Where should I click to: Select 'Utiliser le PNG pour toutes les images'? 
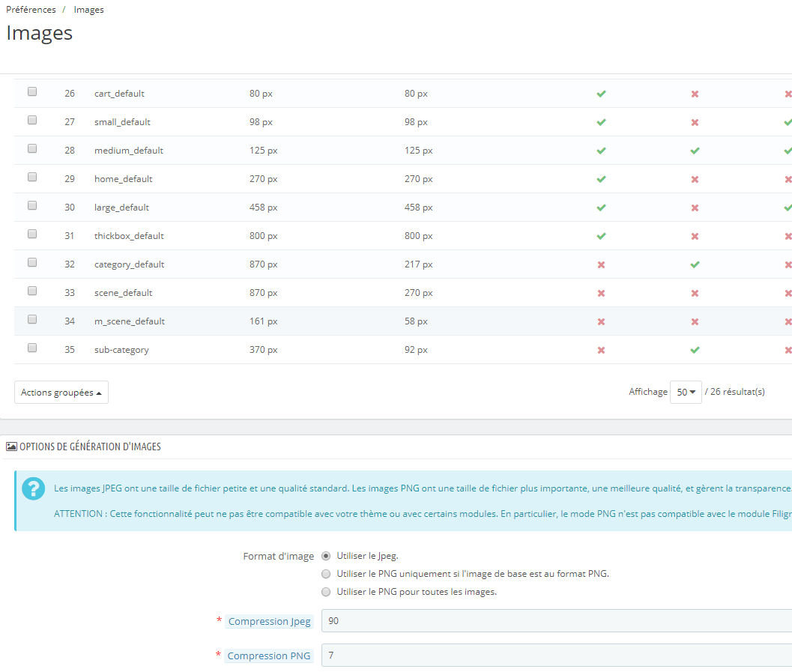326,592
